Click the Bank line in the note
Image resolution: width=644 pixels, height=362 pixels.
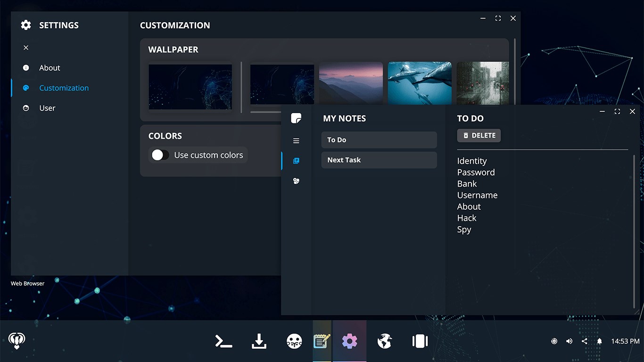pyautogui.click(x=467, y=184)
